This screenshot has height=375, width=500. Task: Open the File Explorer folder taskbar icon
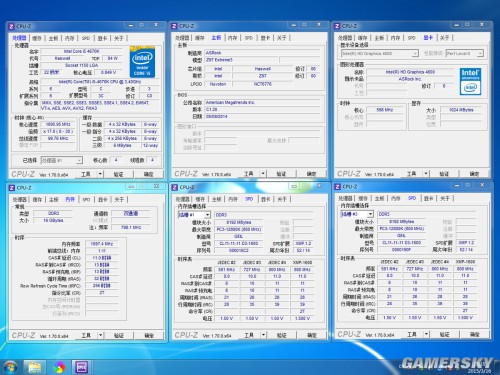pos(35,367)
